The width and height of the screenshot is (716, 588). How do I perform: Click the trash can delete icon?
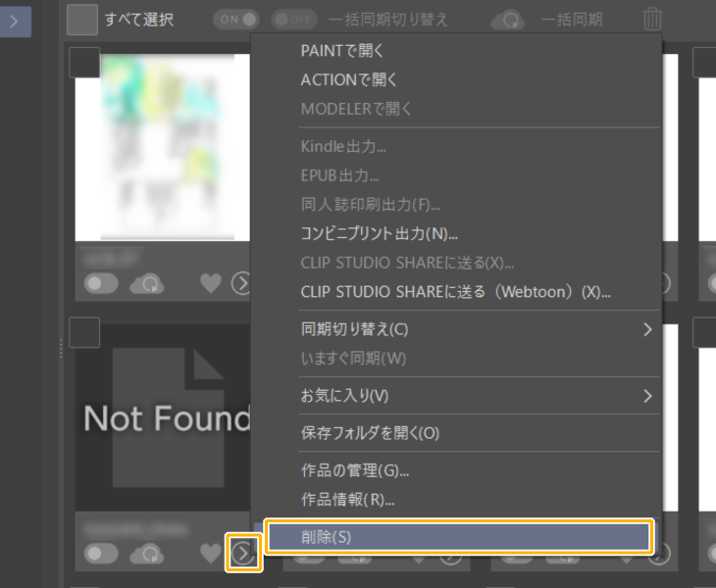point(652,19)
